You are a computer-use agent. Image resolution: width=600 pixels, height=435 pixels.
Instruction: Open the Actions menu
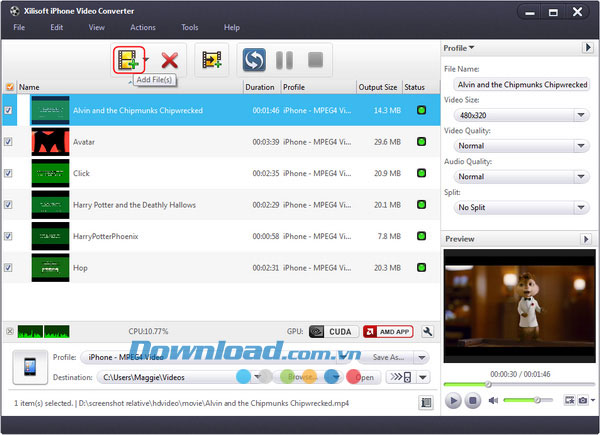click(x=142, y=27)
